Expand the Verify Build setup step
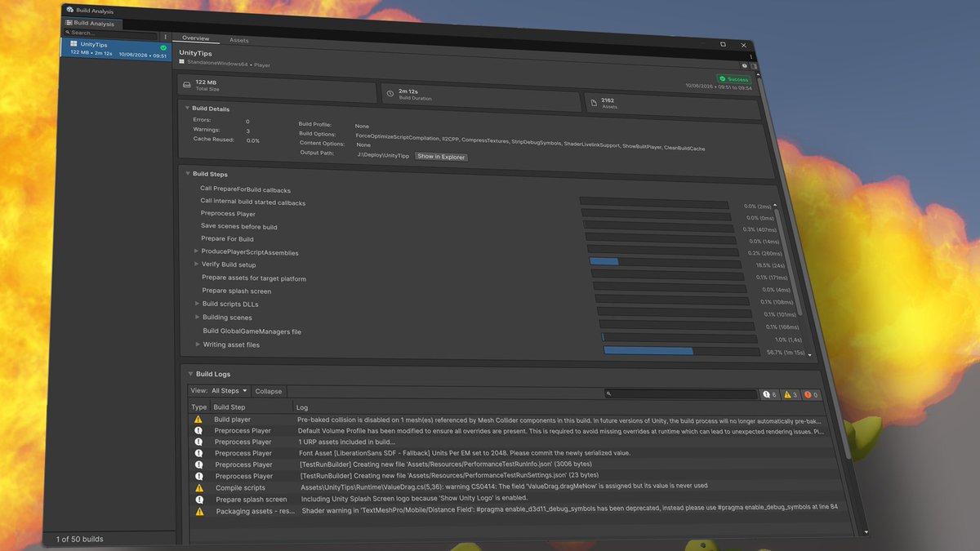 [x=196, y=264]
